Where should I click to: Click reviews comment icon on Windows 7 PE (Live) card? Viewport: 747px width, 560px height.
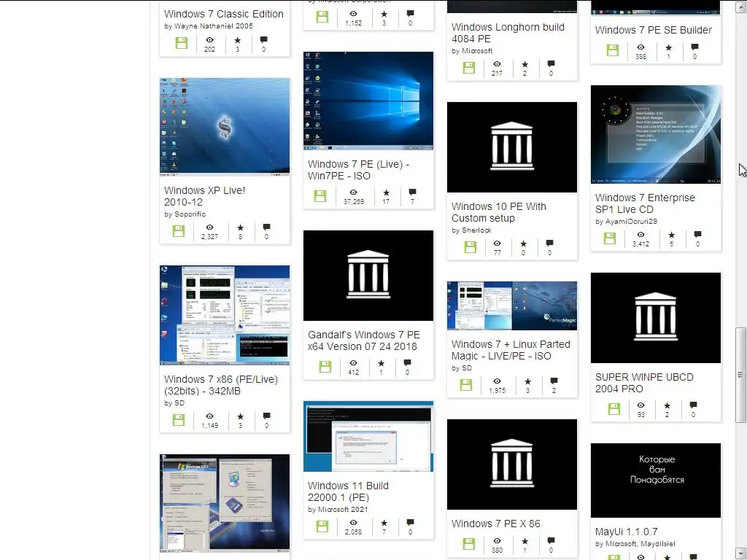click(x=413, y=192)
